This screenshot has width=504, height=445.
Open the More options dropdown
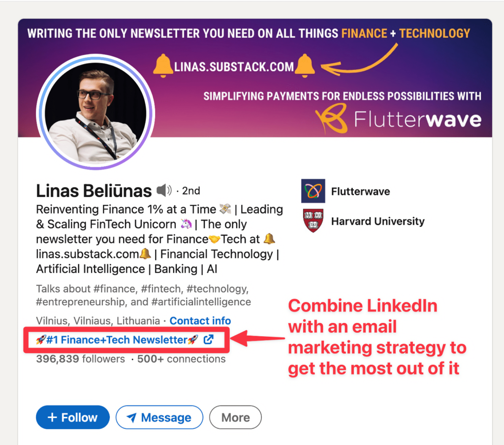click(x=235, y=417)
